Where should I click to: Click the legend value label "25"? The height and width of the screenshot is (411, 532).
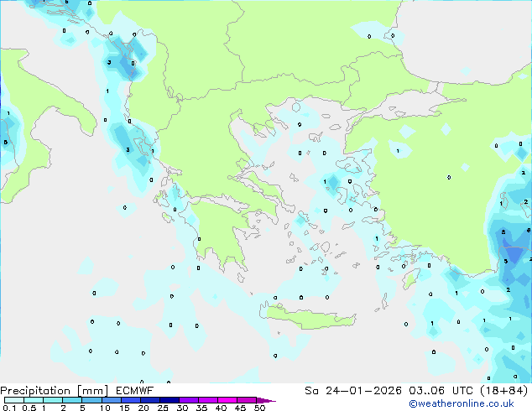click(x=163, y=408)
